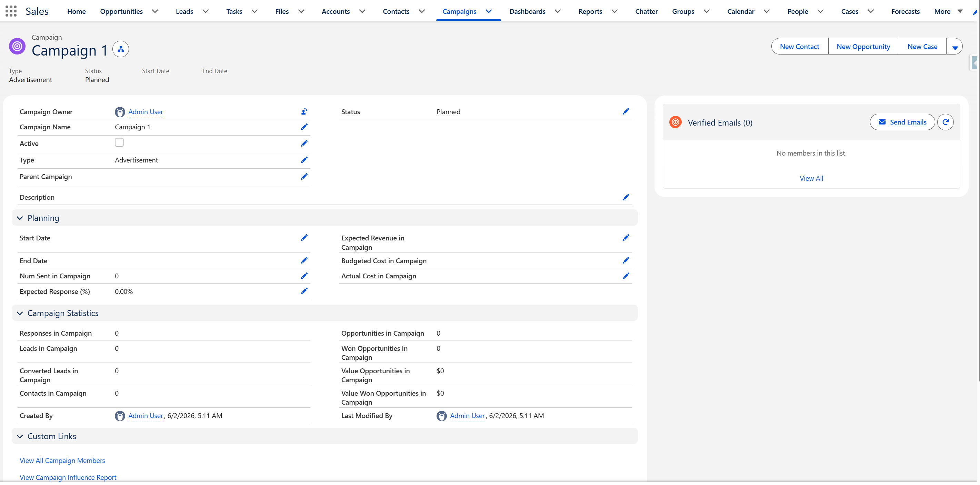The image size is (980, 485).
Task: Open View Campaign Influence Report link
Action: pyautogui.click(x=68, y=478)
